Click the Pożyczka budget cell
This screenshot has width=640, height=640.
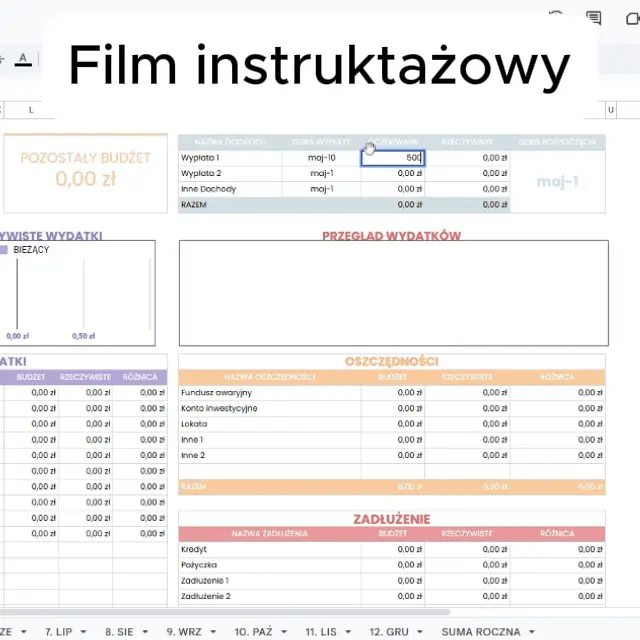[393, 565]
